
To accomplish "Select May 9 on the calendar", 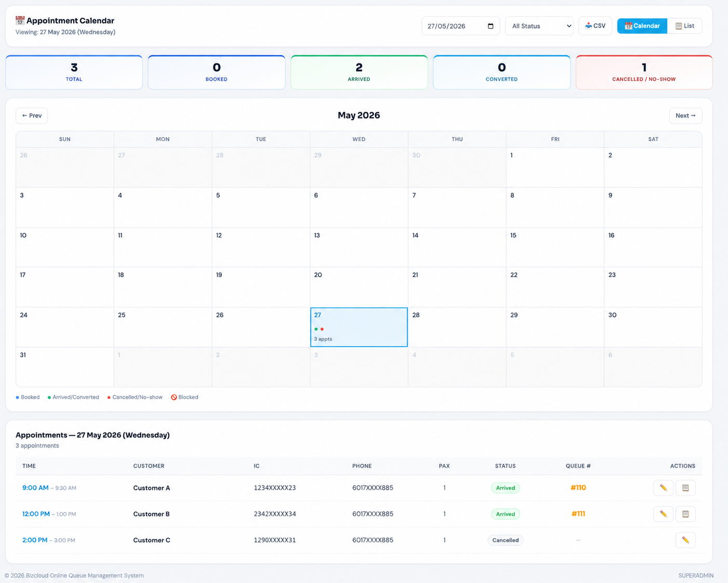I will [x=653, y=207].
